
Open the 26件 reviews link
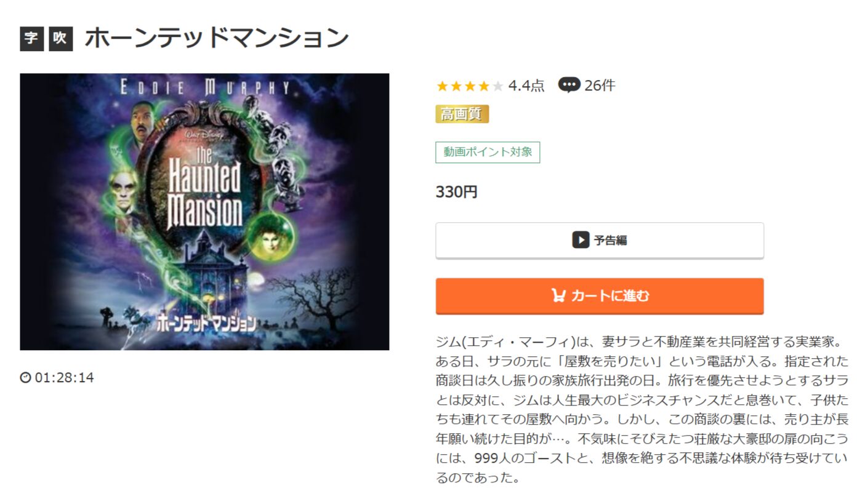coord(600,86)
